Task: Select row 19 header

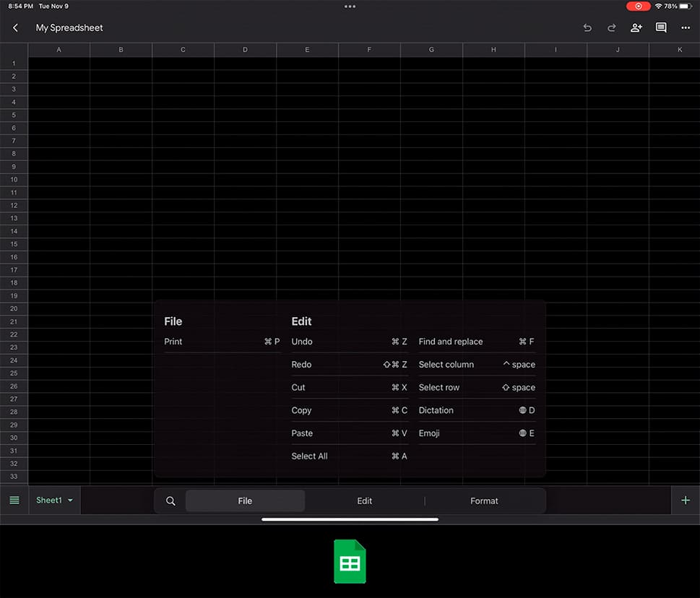Action: click(14, 296)
